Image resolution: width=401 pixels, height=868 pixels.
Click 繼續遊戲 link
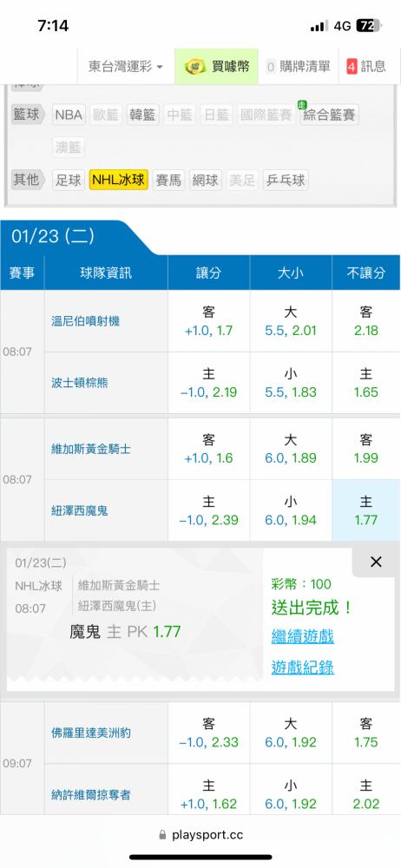tap(302, 636)
